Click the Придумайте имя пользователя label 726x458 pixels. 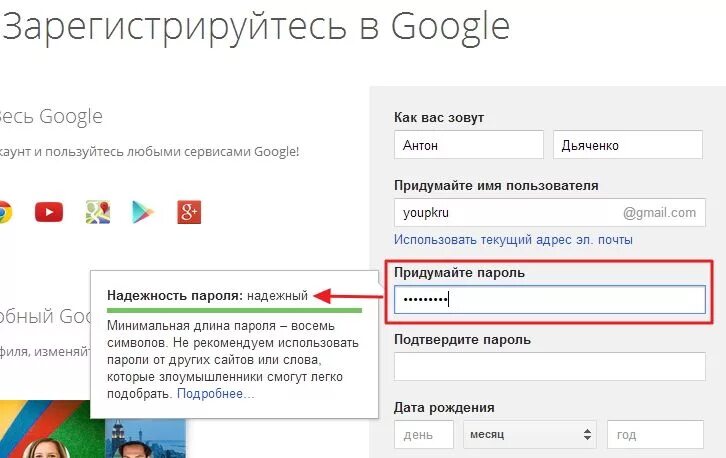pyautogui.click(x=496, y=186)
